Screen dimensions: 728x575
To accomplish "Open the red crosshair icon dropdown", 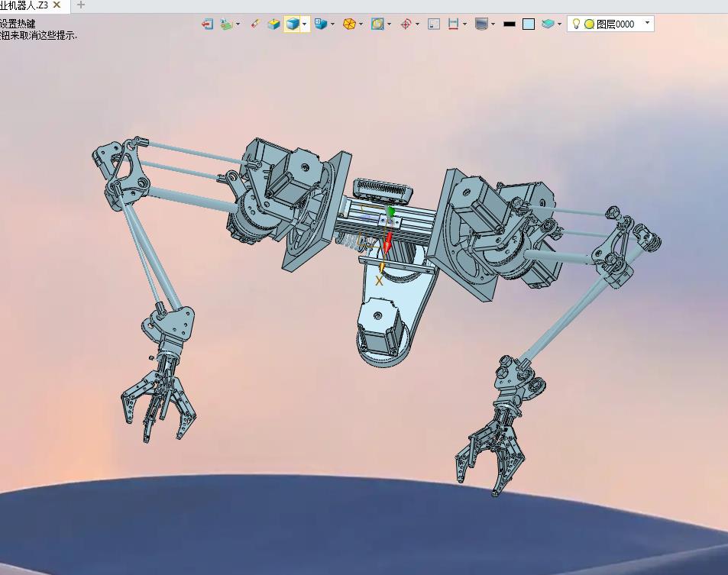I will pyautogui.click(x=417, y=24).
